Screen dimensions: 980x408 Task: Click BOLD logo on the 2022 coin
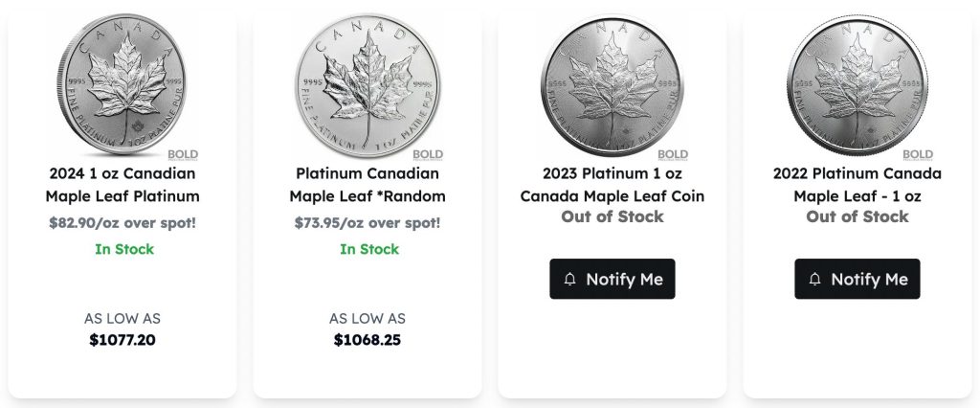click(x=918, y=154)
